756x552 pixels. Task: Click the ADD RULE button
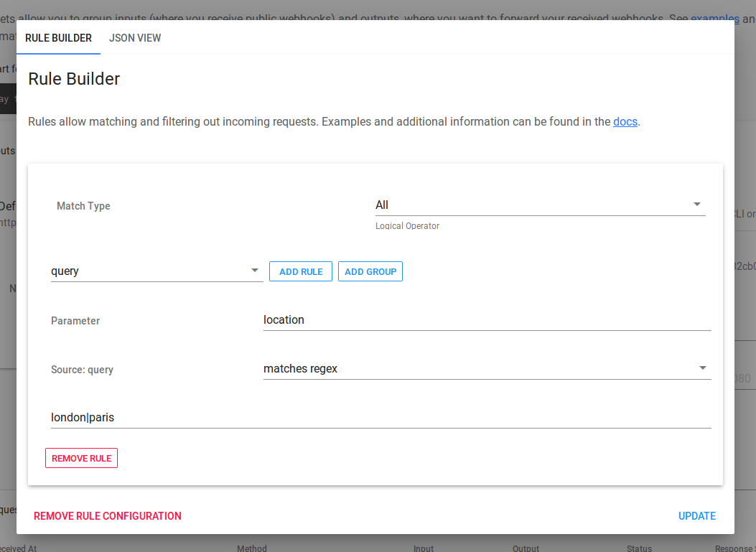300,271
